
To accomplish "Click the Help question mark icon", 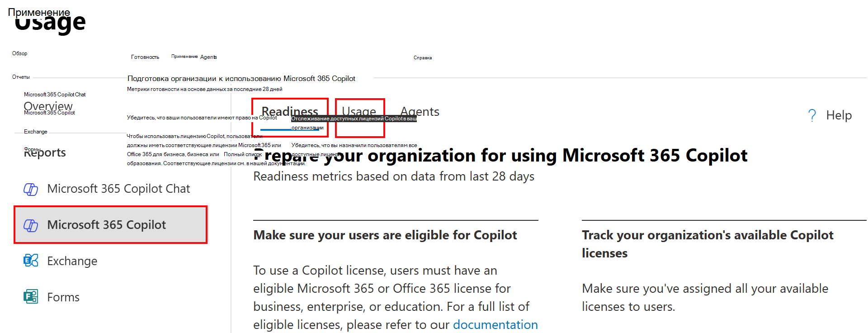I will (812, 116).
